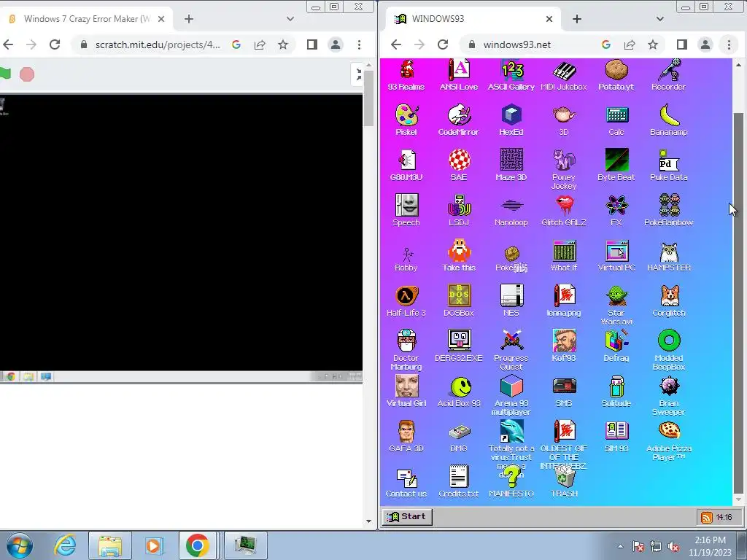Open PokéRainbow icon

pos(668,210)
